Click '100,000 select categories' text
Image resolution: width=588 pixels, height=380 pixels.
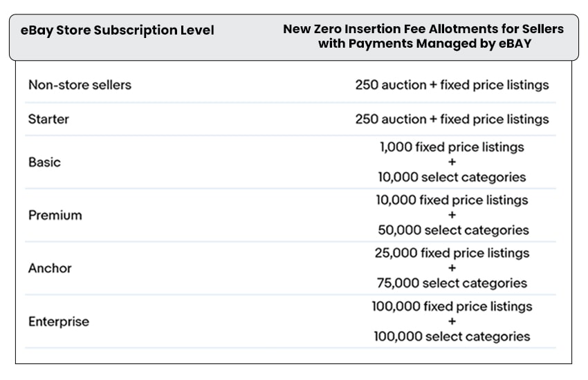click(x=452, y=336)
